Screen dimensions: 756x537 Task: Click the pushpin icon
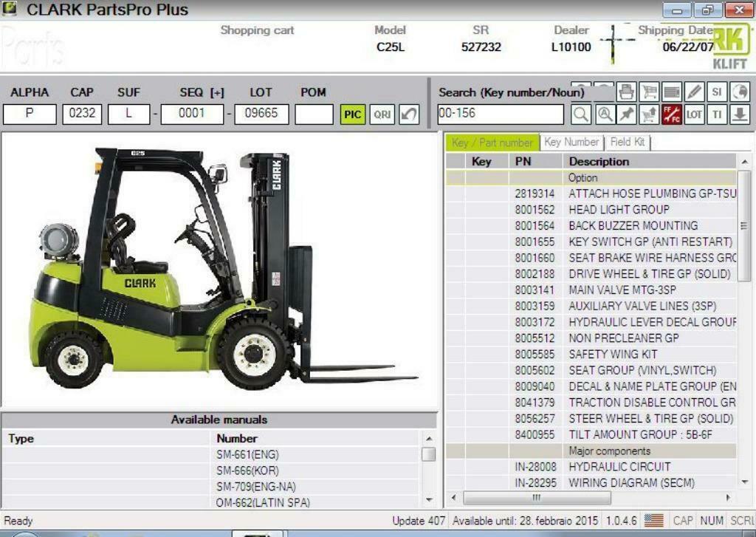(627, 114)
